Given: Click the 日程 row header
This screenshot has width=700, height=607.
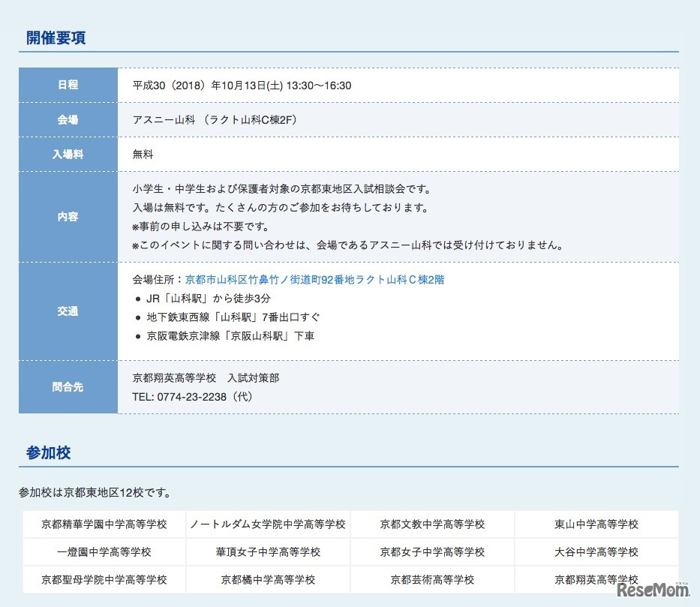Looking at the screenshot, I should [68, 85].
